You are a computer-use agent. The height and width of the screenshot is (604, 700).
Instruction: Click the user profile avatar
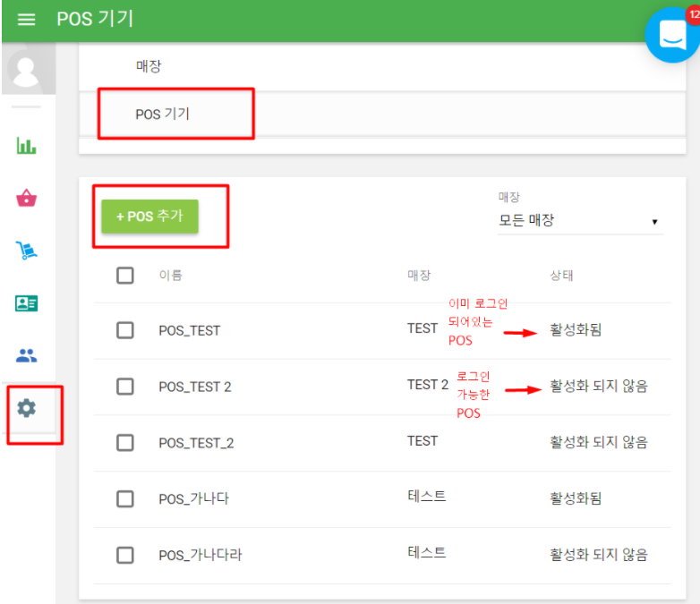pyautogui.click(x=27, y=69)
